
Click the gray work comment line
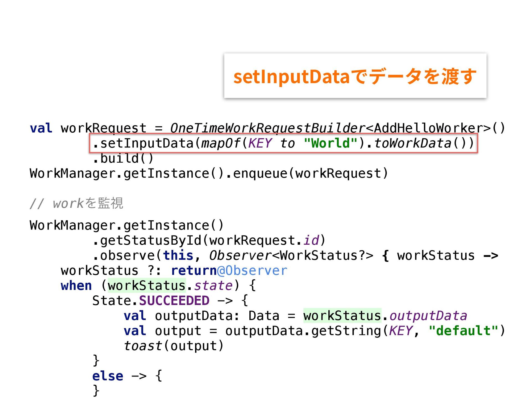point(76,203)
